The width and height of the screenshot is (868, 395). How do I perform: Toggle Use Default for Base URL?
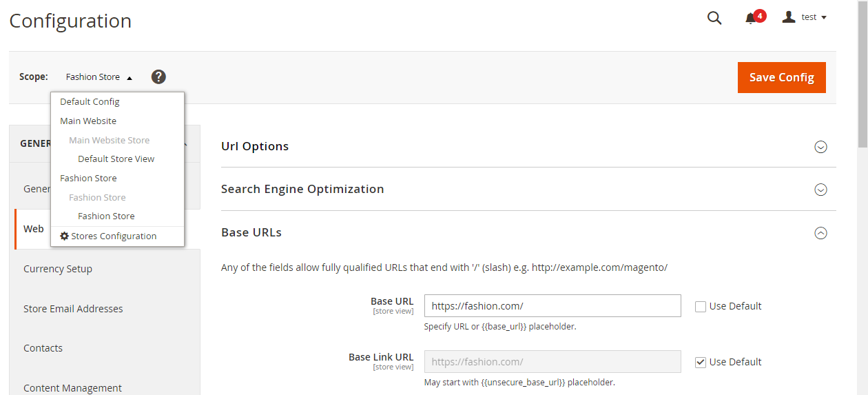pyautogui.click(x=701, y=307)
